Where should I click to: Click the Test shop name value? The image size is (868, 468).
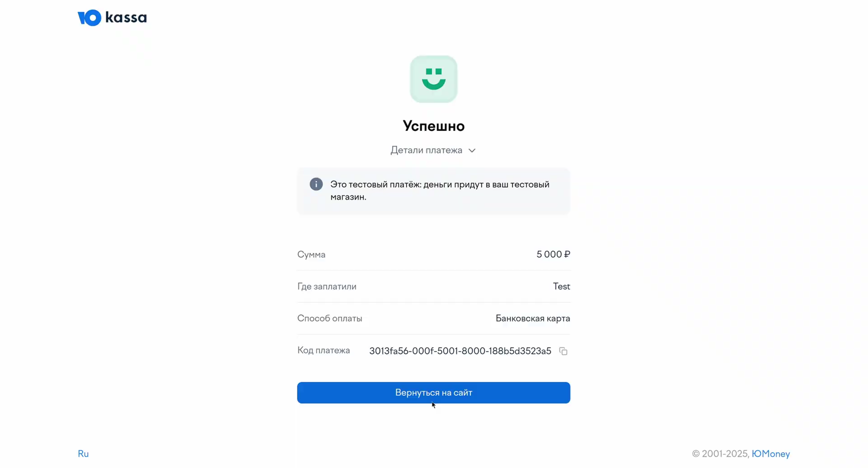point(561,287)
